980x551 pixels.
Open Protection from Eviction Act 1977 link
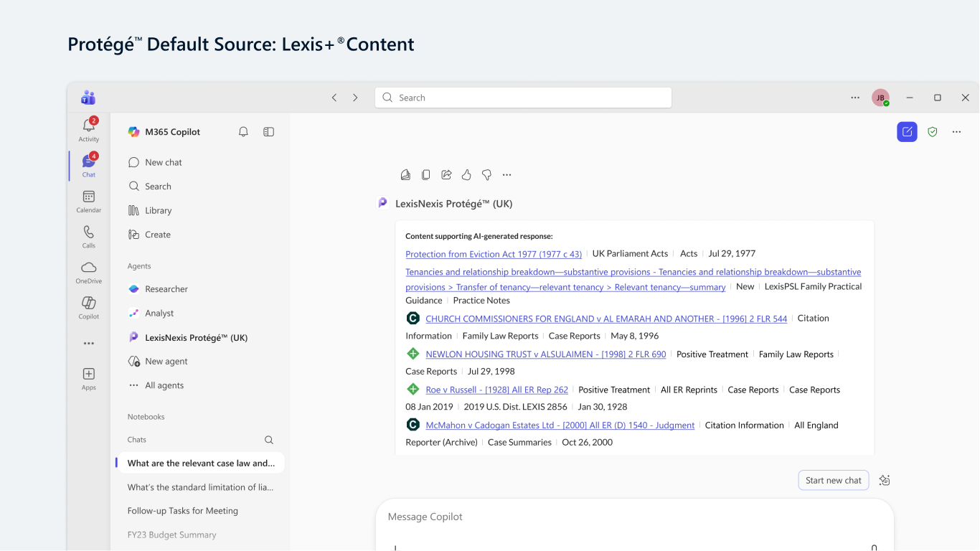pos(494,254)
